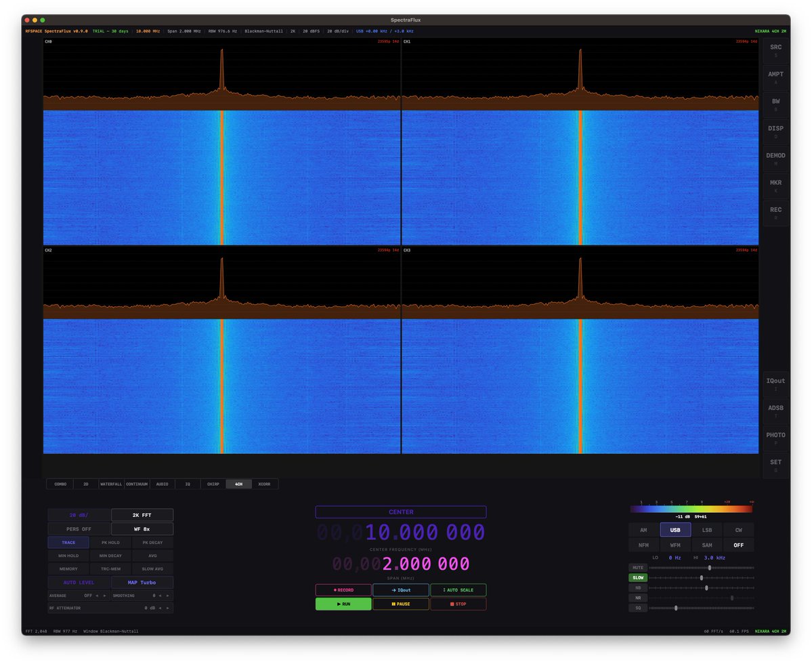Switch to the CHIRP view tab
The width and height of the screenshot is (812, 664).
(x=213, y=484)
